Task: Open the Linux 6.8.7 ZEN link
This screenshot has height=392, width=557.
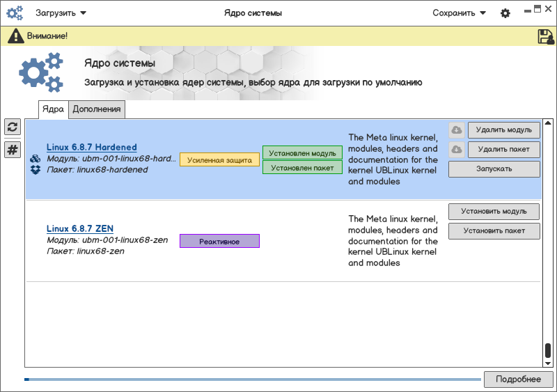Action: click(x=79, y=228)
